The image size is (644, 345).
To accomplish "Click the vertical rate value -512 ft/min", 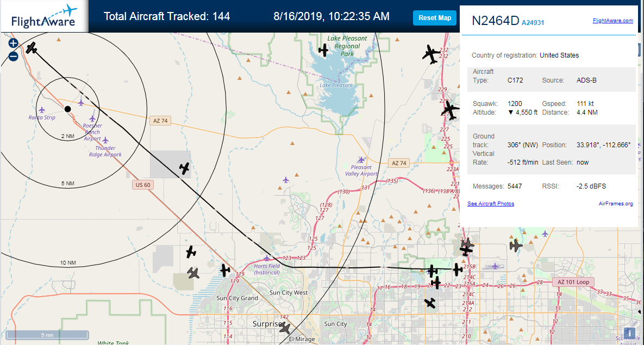I will (523, 162).
